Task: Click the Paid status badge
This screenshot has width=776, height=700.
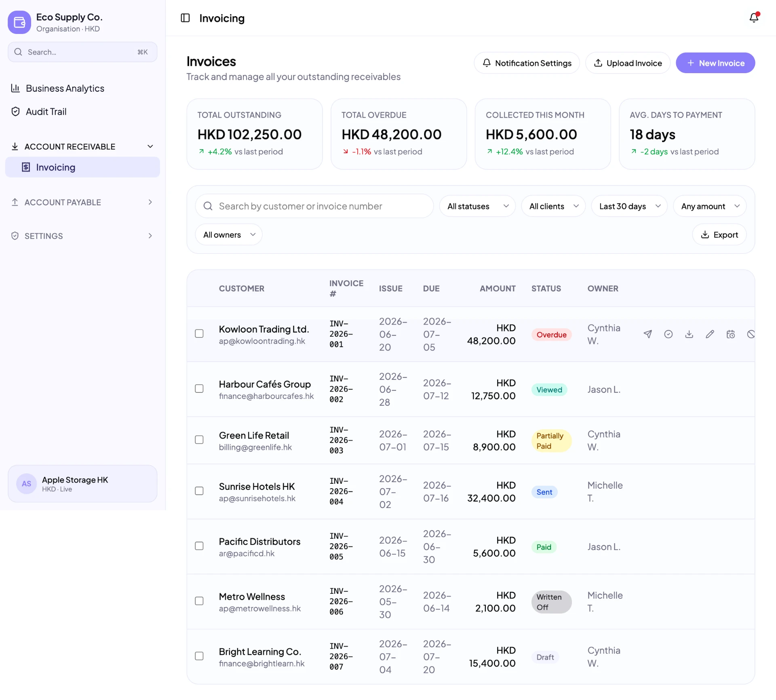Action: (x=544, y=547)
